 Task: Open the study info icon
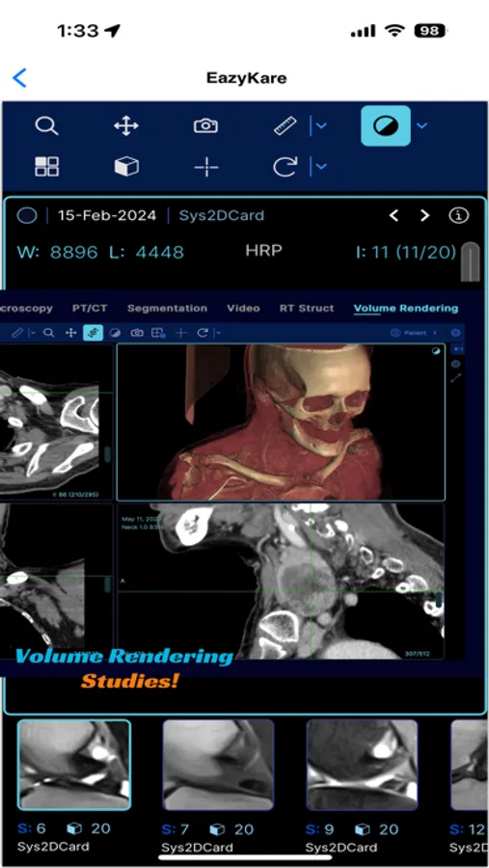point(458,215)
